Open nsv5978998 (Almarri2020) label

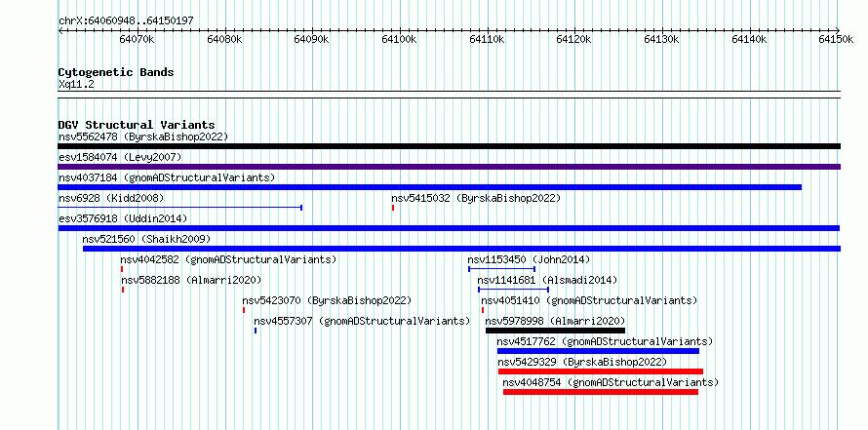(555, 321)
